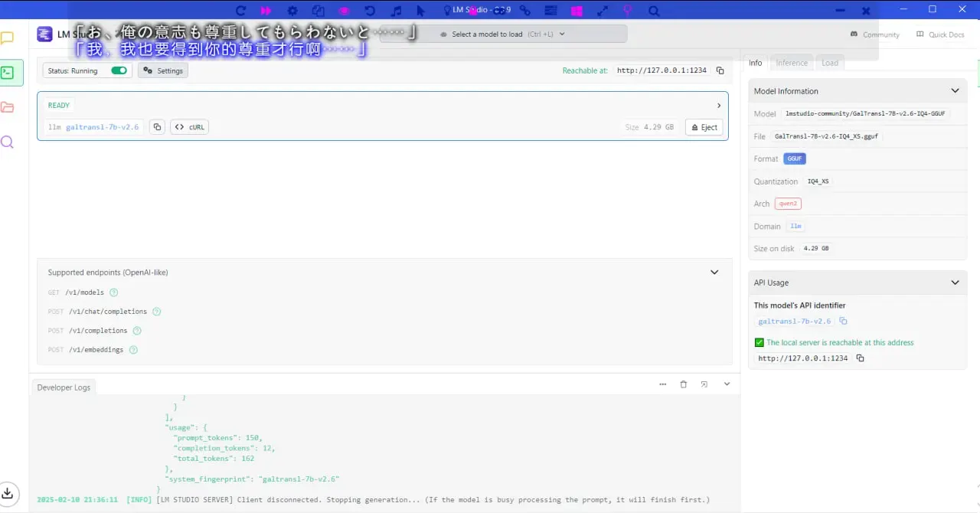Copy the reachable server address
Image resolution: width=980 pixels, height=513 pixels.
tap(720, 70)
